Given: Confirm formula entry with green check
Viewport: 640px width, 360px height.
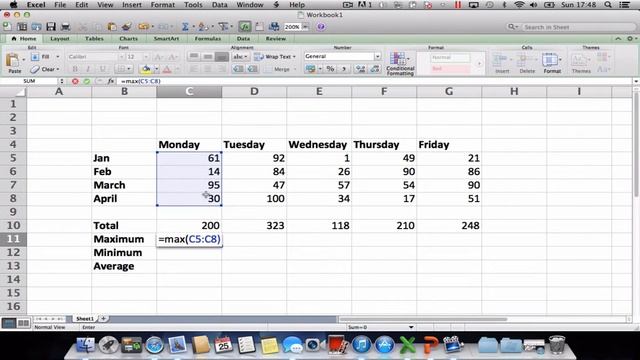Looking at the screenshot, I should coord(87,81).
